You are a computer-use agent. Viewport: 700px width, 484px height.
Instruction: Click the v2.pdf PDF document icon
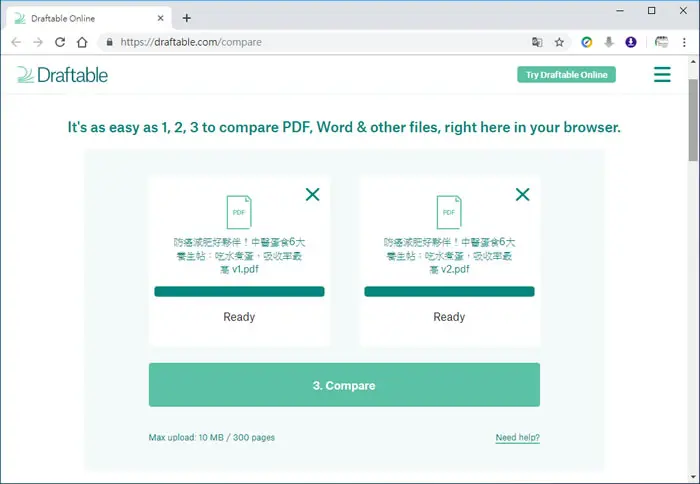tap(449, 212)
